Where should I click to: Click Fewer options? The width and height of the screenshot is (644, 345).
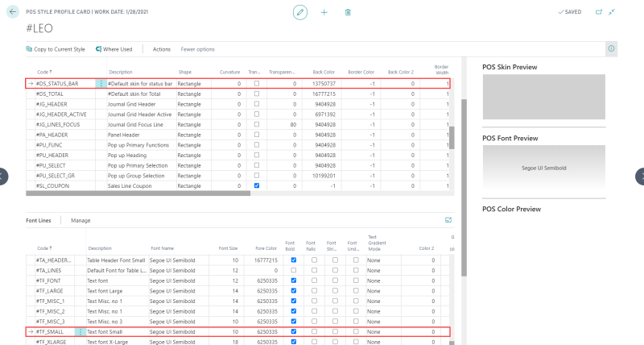click(197, 49)
